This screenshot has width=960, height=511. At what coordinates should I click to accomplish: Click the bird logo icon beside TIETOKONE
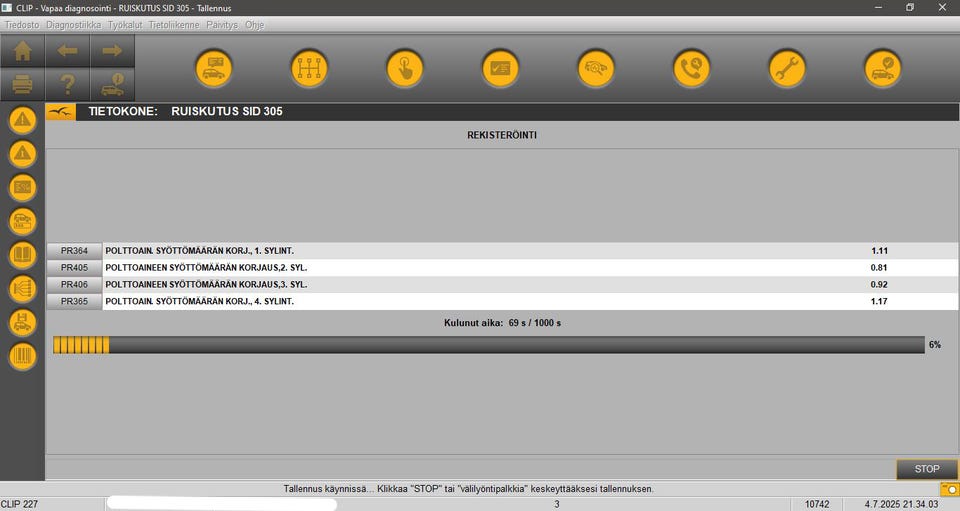61,111
